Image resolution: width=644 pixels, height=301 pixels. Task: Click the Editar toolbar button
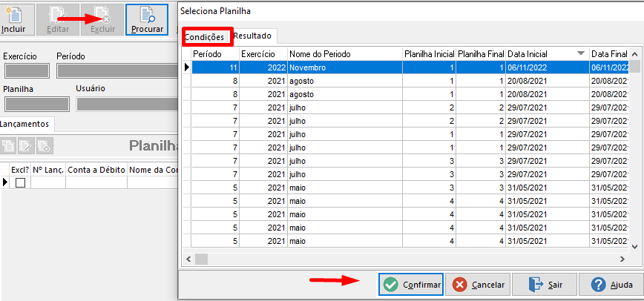pos(58,19)
